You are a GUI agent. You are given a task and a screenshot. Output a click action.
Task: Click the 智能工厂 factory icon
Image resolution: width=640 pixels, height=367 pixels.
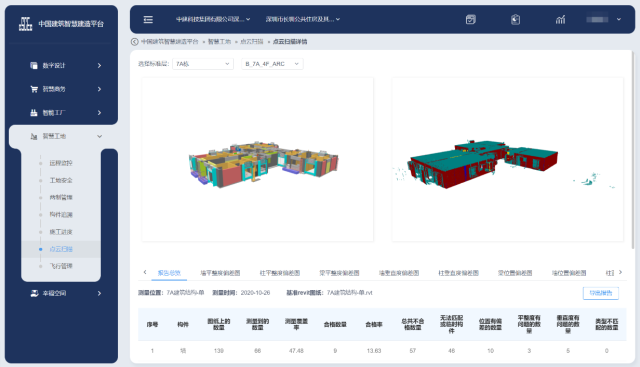(34, 113)
